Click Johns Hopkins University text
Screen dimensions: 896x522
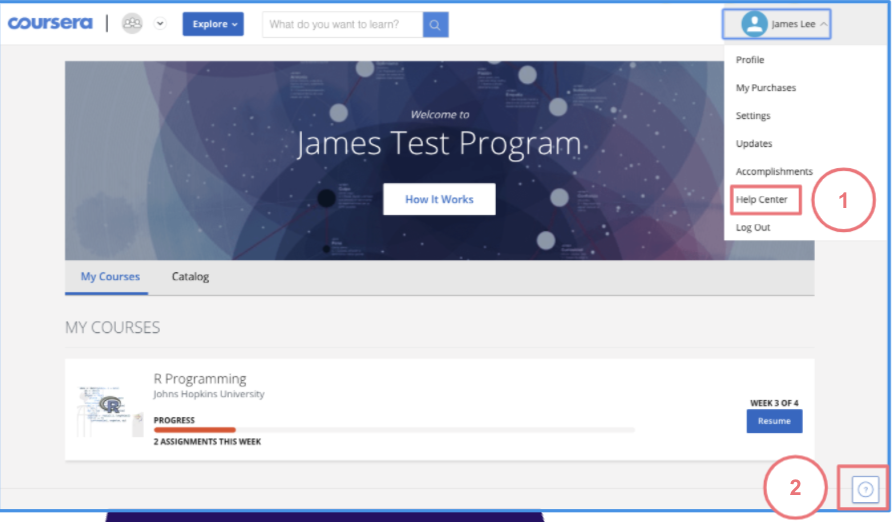tap(209, 394)
